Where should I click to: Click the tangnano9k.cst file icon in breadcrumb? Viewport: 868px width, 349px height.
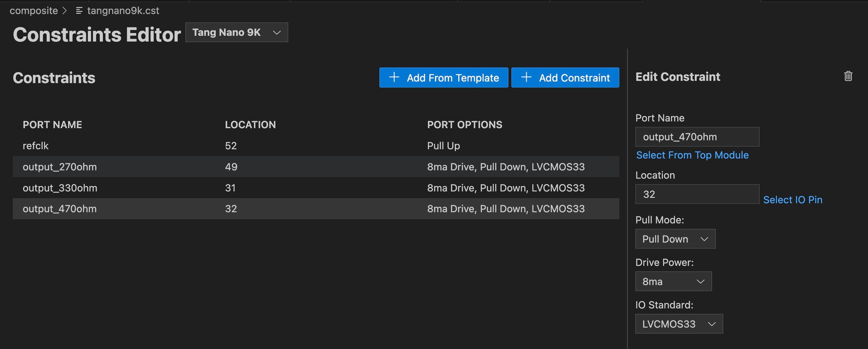tap(79, 11)
